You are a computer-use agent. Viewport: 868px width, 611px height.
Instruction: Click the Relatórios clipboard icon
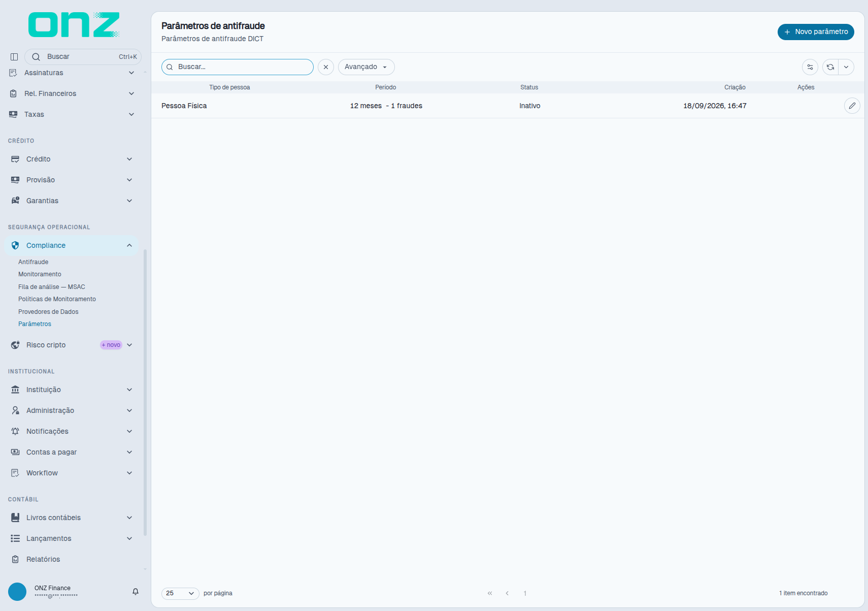coord(15,559)
